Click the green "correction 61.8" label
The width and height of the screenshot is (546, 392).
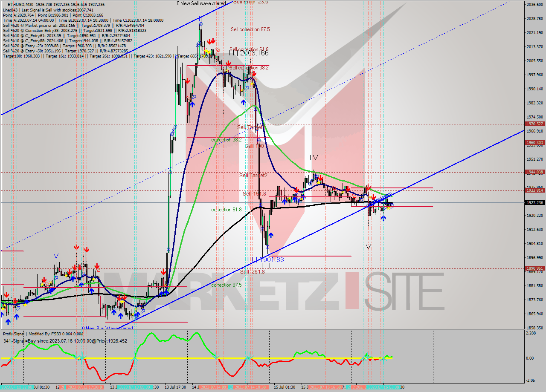[x=227, y=210]
